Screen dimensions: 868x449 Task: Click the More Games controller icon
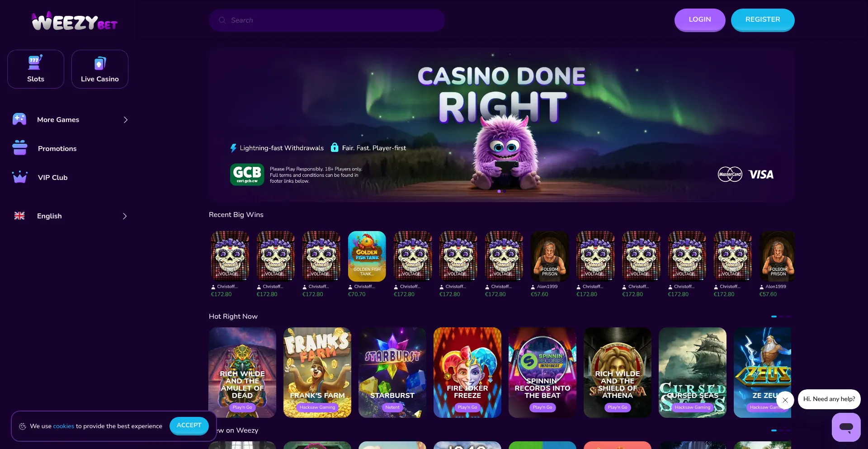[19, 119]
